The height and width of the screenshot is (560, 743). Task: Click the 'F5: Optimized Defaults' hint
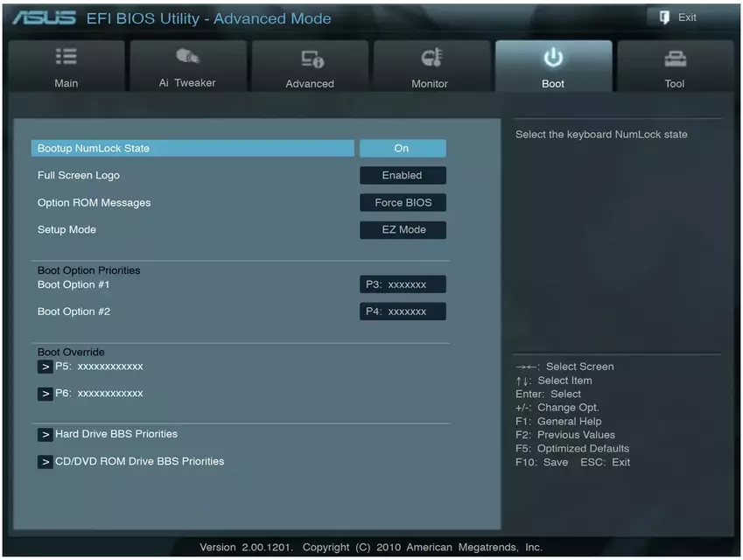pyautogui.click(x=572, y=449)
